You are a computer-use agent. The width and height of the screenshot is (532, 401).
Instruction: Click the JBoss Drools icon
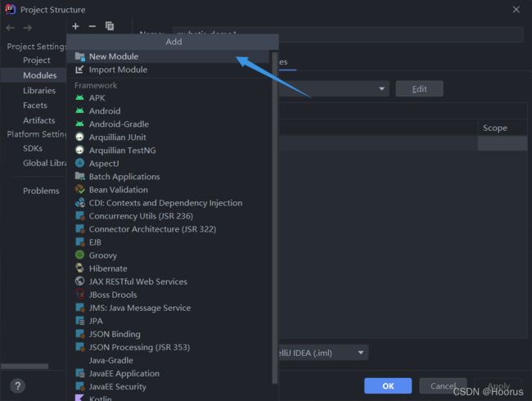pos(79,294)
